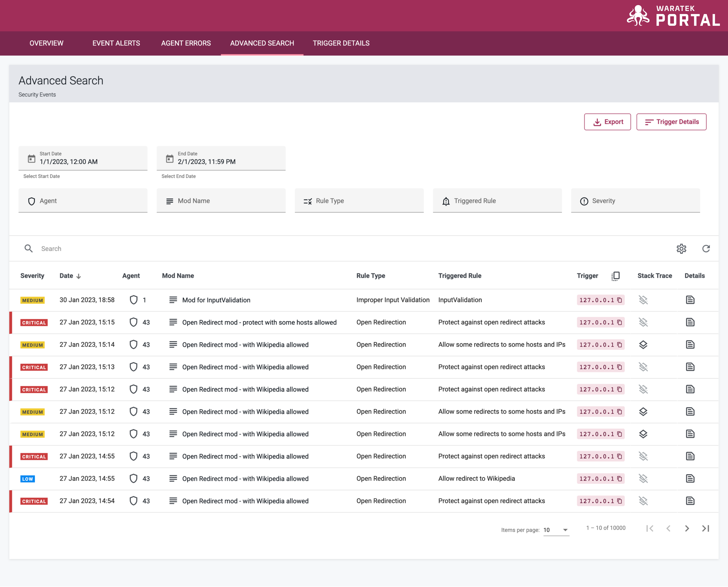Click mod lines icon for InputValidation mod

[173, 300]
